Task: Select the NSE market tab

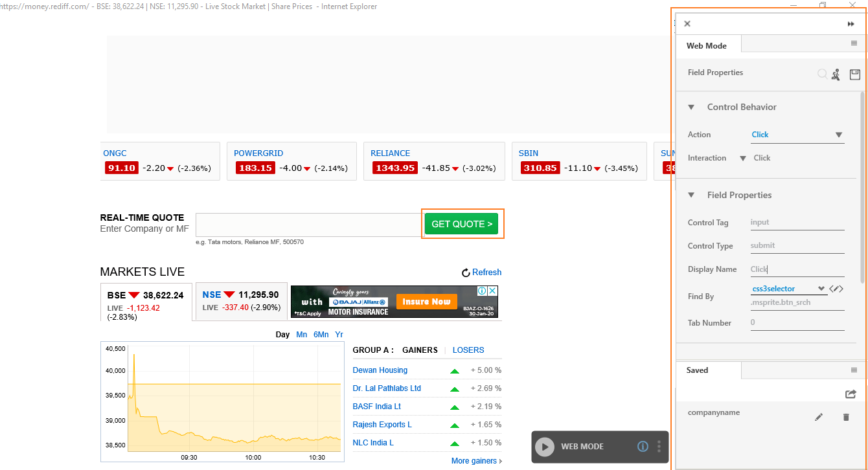Action: tap(241, 300)
